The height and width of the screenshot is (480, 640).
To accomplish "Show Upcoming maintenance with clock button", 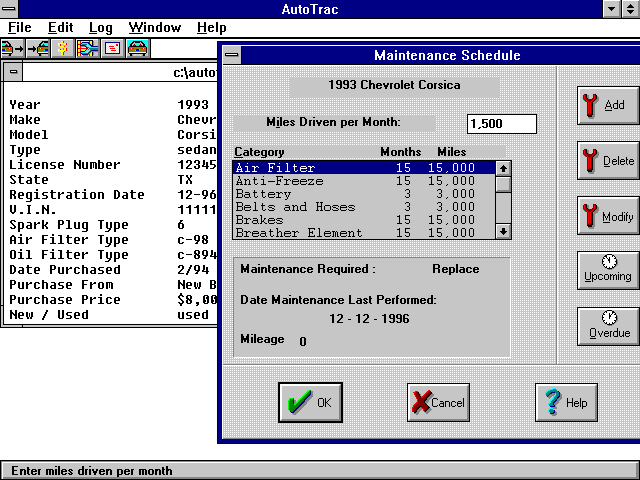I will click(608, 269).
